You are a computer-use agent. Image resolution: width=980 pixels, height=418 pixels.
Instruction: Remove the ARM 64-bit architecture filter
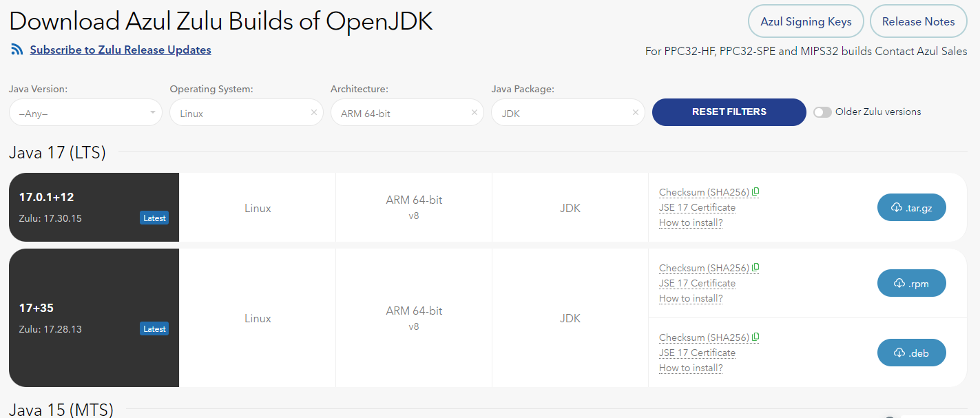(474, 111)
